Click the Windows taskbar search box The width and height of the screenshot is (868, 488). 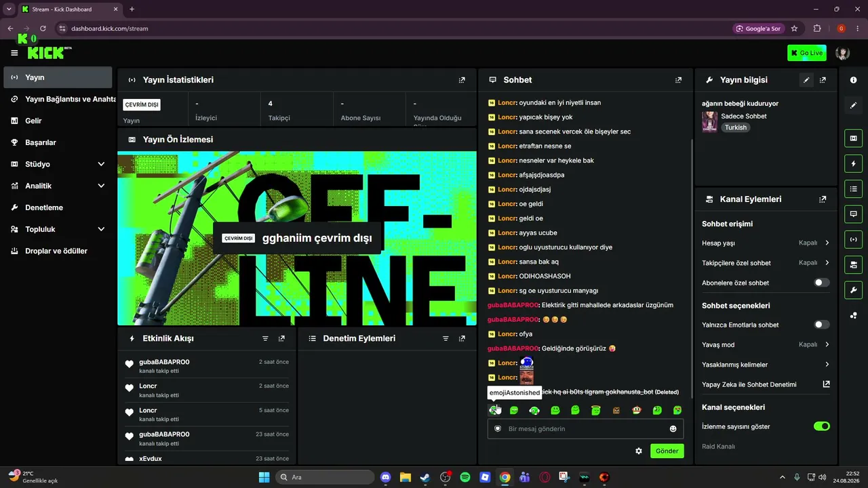point(324,477)
